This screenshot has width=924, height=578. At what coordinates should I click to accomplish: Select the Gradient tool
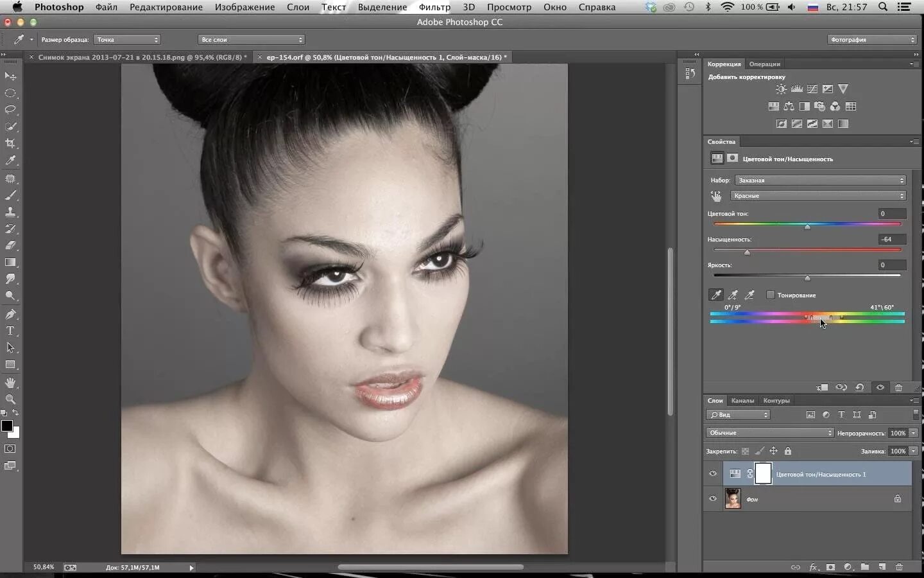(10, 262)
